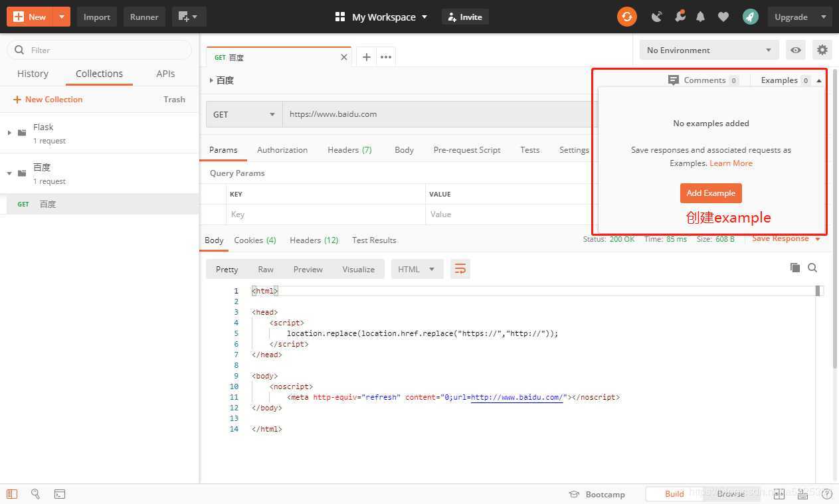Open the No Environment selector

pos(709,50)
